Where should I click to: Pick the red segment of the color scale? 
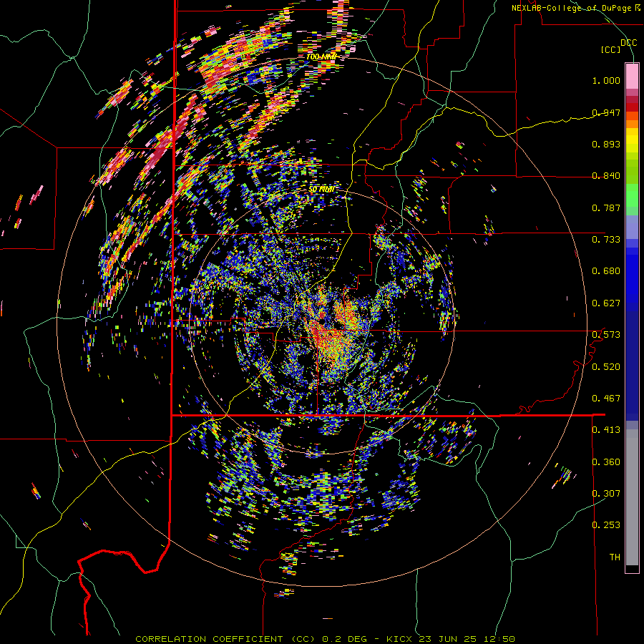(632, 107)
